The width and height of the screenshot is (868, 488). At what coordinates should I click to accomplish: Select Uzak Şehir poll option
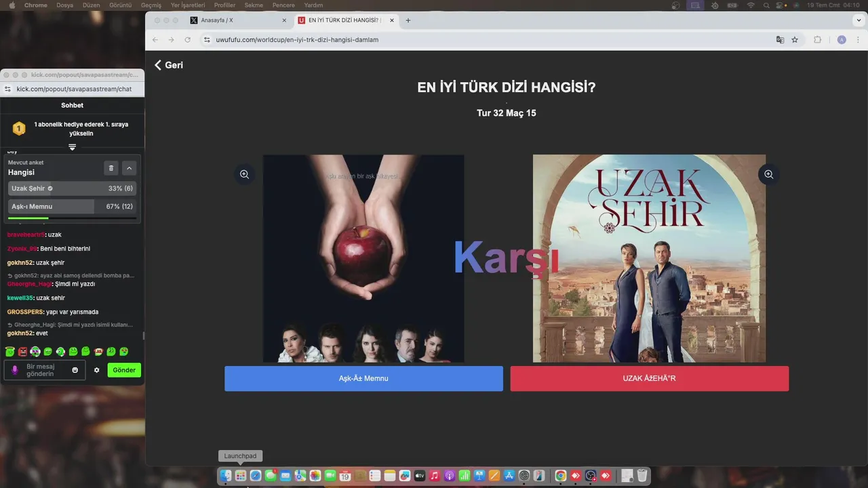point(72,188)
